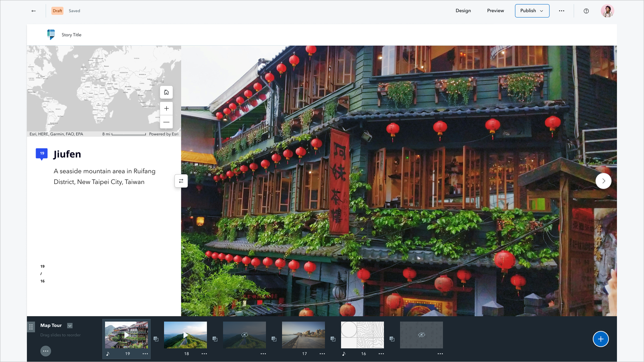Open the Publish dropdown arrow
644x362 pixels.
click(x=542, y=11)
